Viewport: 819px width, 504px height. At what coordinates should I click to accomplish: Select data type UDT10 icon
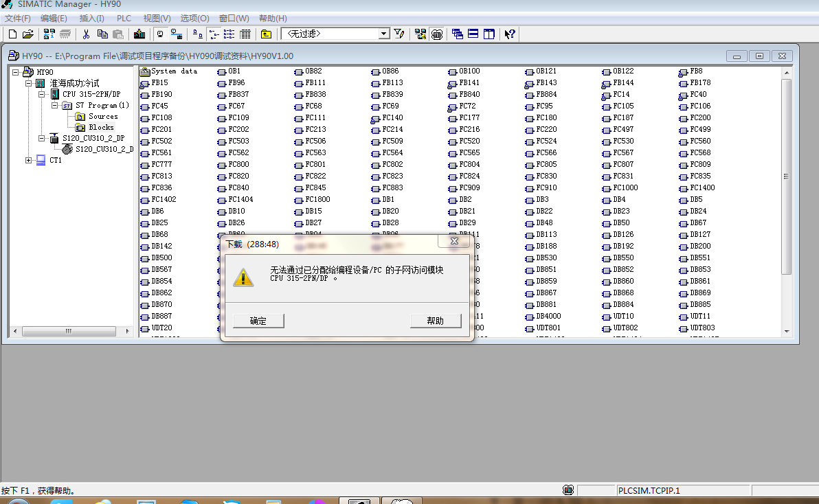pos(607,317)
